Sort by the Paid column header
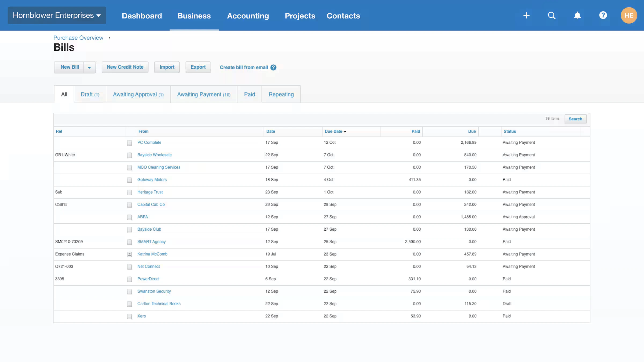The width and height of the screenshot is (644, 362). tap(416, 131)
